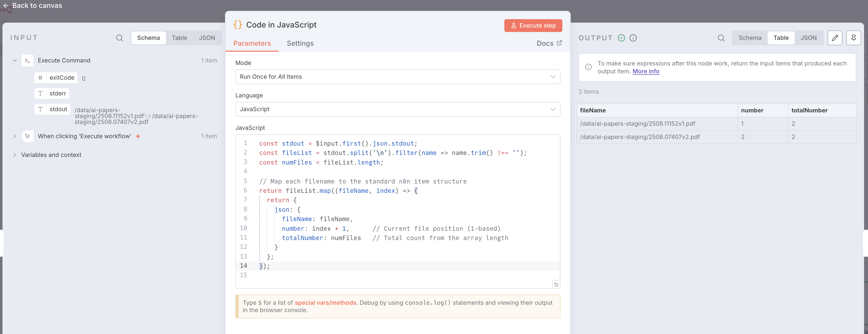This screenshot has width=868, height=334.
Task: Switch output view to Schema
Action: (750, 38)
